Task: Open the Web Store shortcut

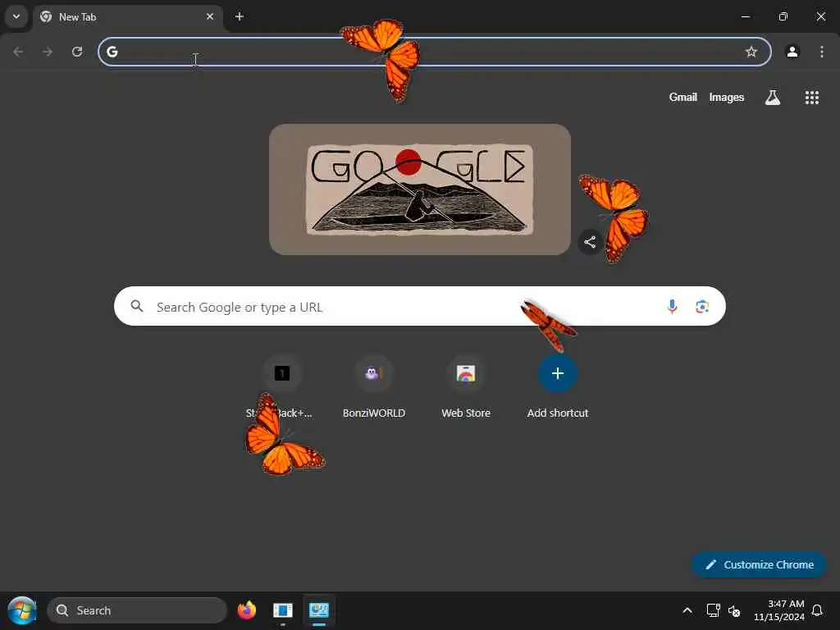Action: pyautogui.click(x=466, y=387)
